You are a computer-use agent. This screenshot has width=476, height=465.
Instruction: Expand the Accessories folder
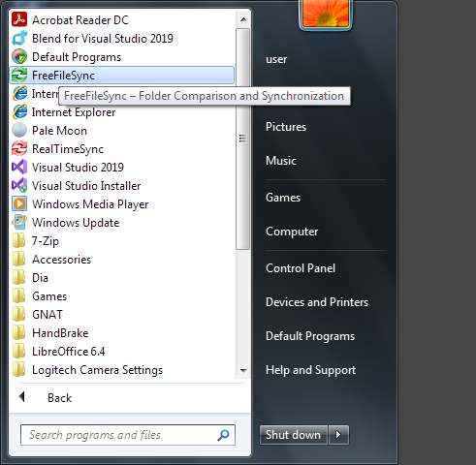click(123, 260)
